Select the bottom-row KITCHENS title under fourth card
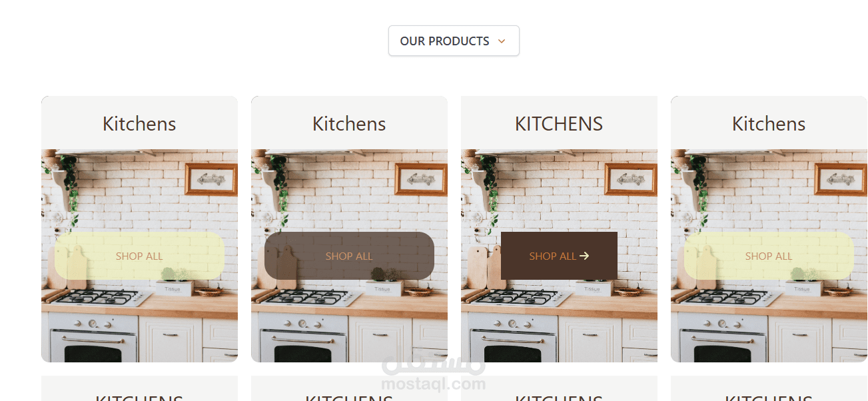 (769, 398)
